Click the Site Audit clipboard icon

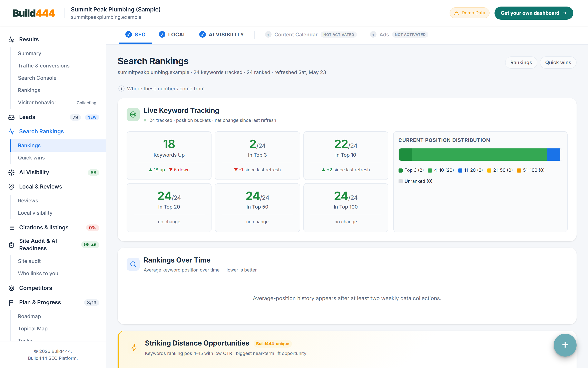pos(11,245)
